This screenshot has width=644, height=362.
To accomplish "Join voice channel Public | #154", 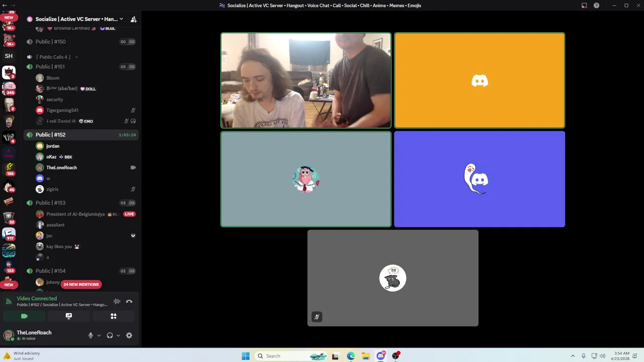I will (x=81, y=271).
